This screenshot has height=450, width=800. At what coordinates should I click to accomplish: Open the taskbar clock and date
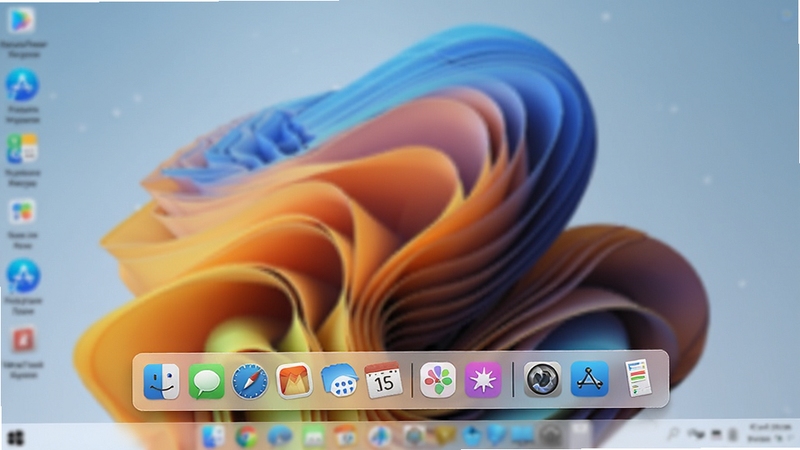769,433
